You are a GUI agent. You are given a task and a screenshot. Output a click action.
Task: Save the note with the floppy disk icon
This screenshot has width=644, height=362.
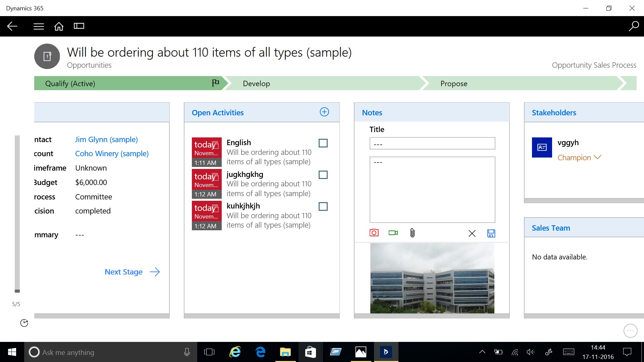click(491, 233)
